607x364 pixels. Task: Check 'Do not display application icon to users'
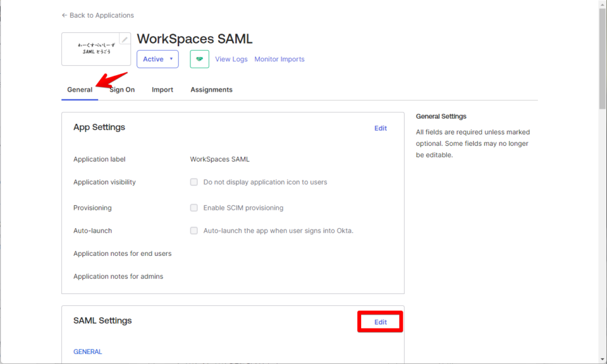click(x=194, y=182)
